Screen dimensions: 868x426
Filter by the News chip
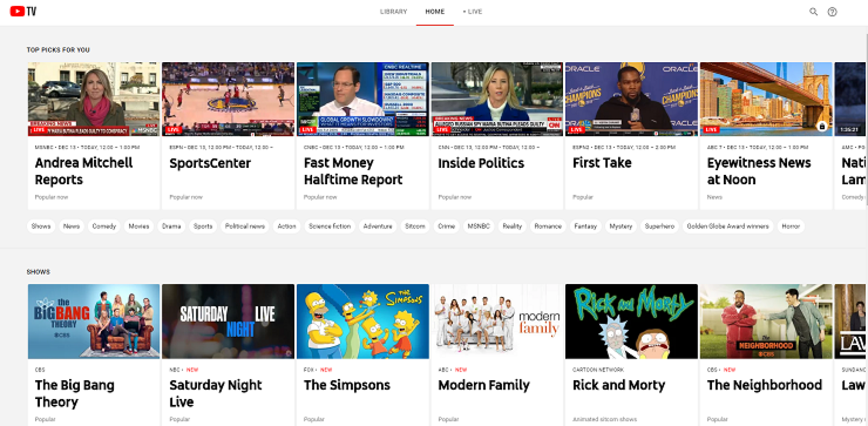[71, 226]
